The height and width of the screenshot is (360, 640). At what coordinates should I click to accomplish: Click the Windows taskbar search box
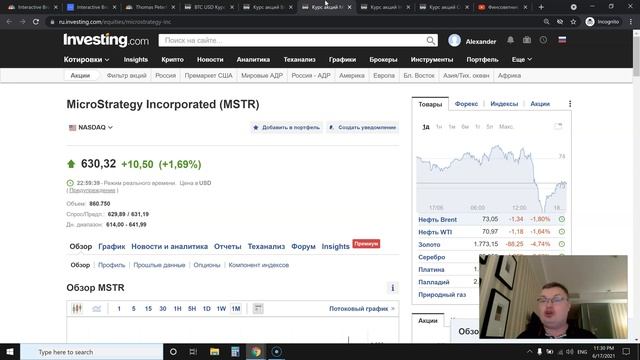(x=92, y=351)
